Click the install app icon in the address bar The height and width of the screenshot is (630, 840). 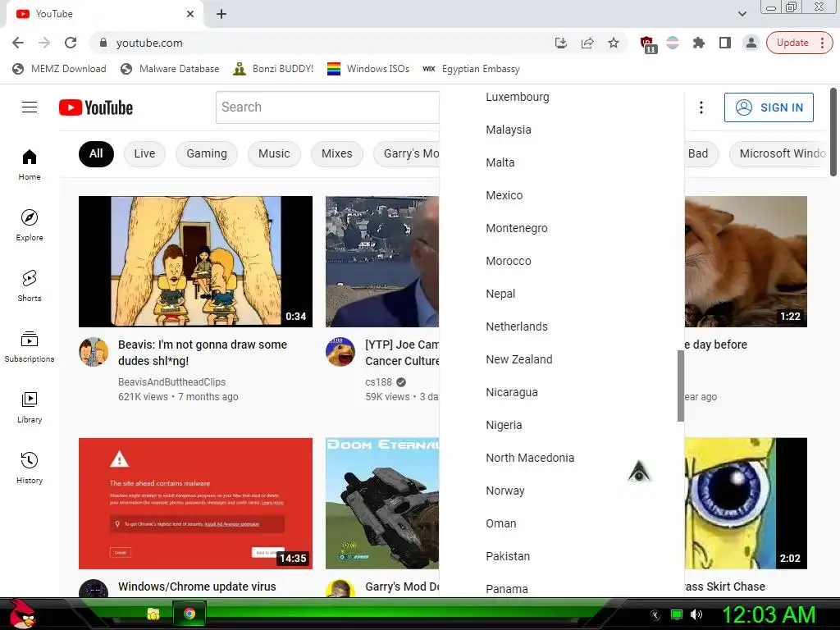pos(561,43)
